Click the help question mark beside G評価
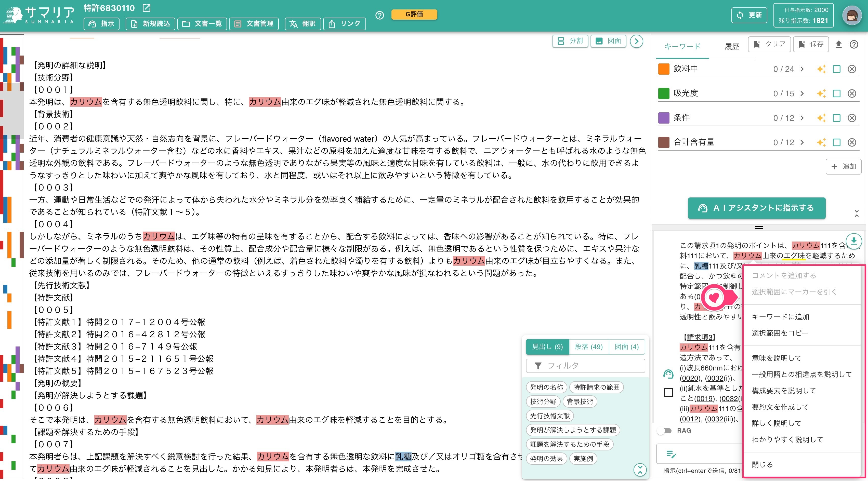Screen dimensions: 868x481 pos(379,15)
